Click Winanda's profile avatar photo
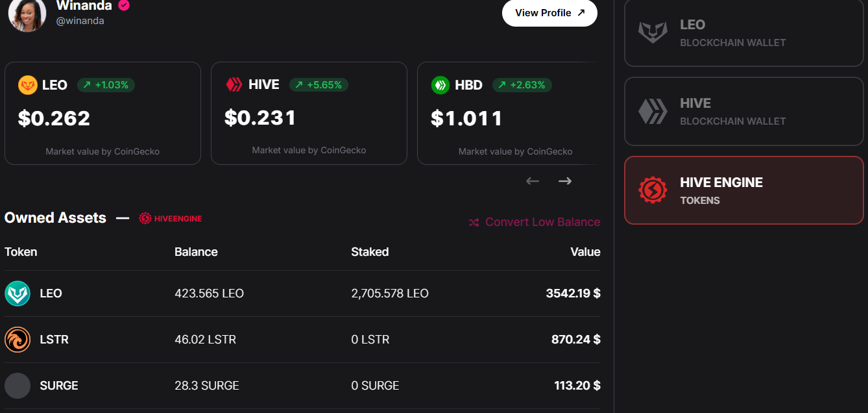This screenshot has width=868, height=413. tap(27, 14)
